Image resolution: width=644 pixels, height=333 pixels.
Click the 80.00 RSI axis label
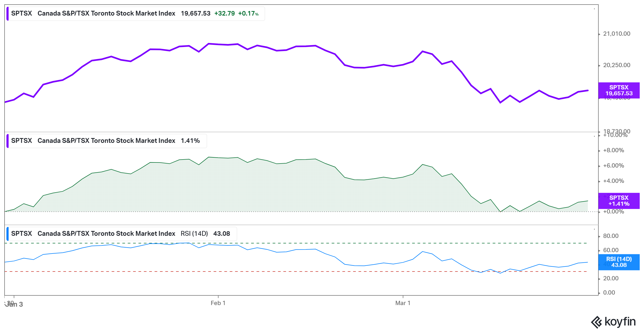click(x=611, y=236)
